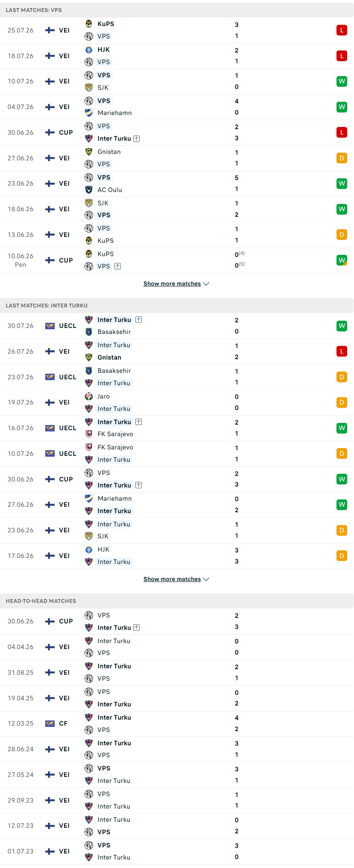This screenshot has width=354, height=868.
Task: Click the orange D badge for 27.06.26 Gnistan match
Action: [x=342, y=158]
